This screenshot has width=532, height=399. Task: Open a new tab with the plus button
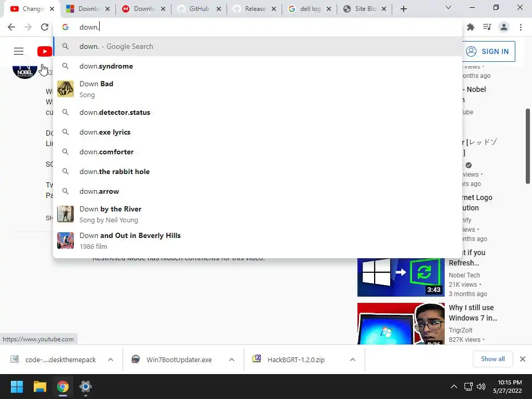point(403,9)
